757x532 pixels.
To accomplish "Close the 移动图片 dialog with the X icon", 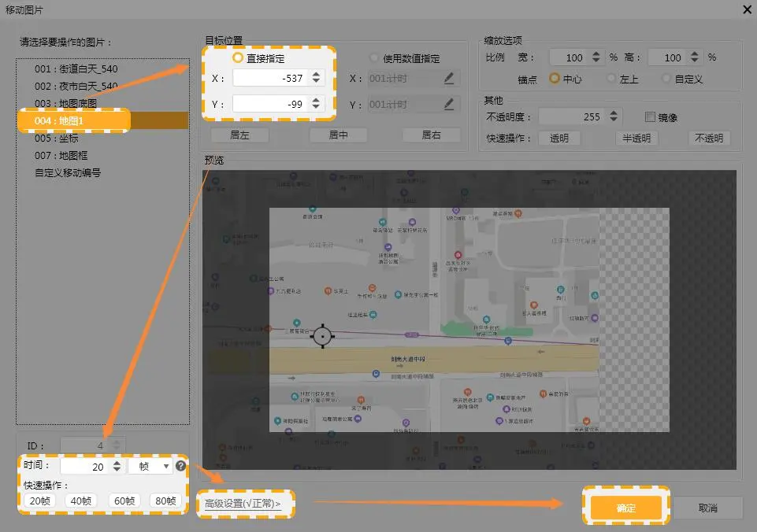I will (747, 8).
